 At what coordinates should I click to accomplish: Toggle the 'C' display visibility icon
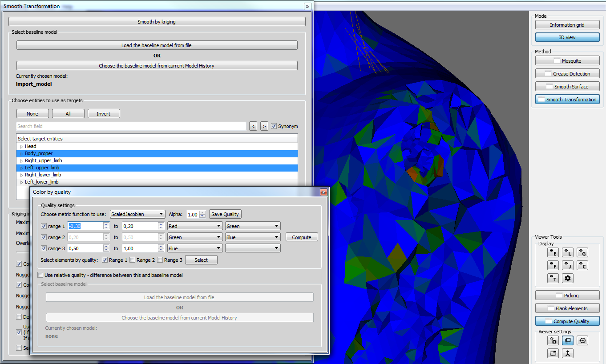[582, 266]
